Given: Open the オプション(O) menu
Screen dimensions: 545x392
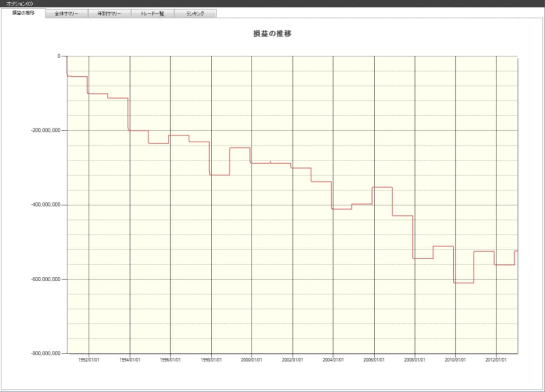Looking at the screenshot, I should (20, 4).
